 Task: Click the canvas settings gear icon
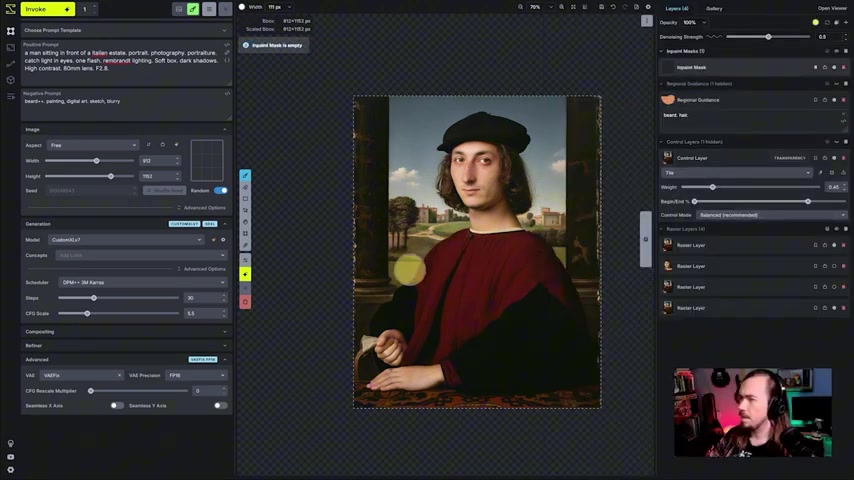coord(648,7)
